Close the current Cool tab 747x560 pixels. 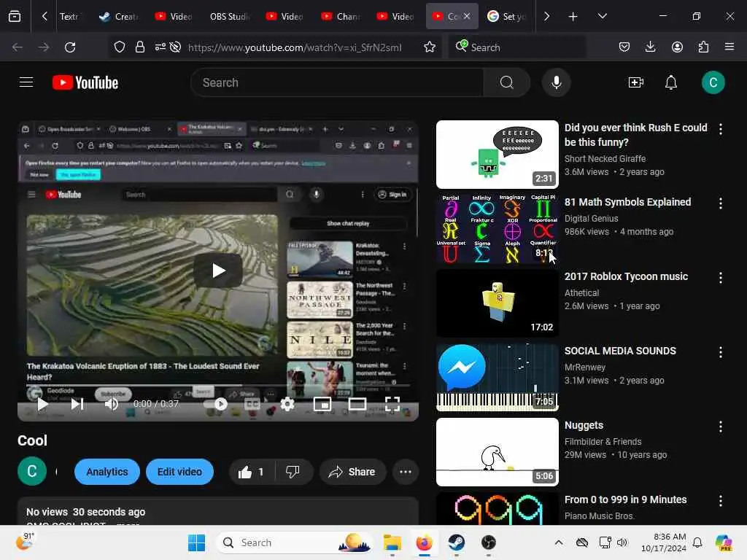click(x=466, y=16)
